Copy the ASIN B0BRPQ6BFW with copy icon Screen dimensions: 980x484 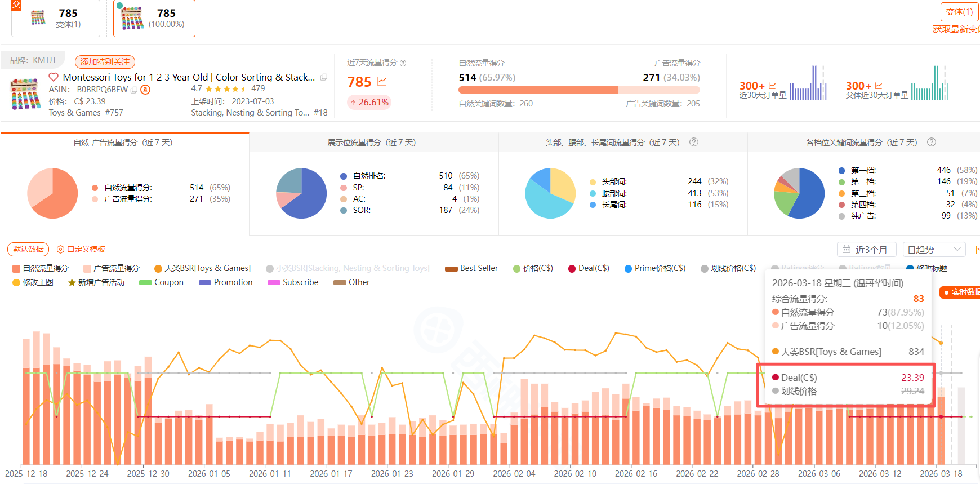[134, 90]
